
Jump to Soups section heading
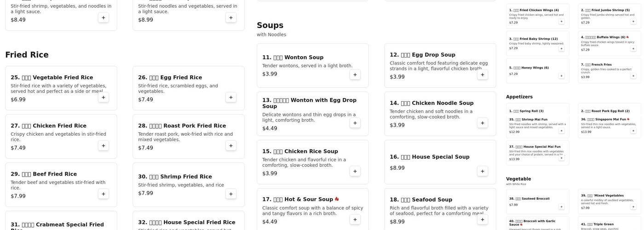[270, 25]
